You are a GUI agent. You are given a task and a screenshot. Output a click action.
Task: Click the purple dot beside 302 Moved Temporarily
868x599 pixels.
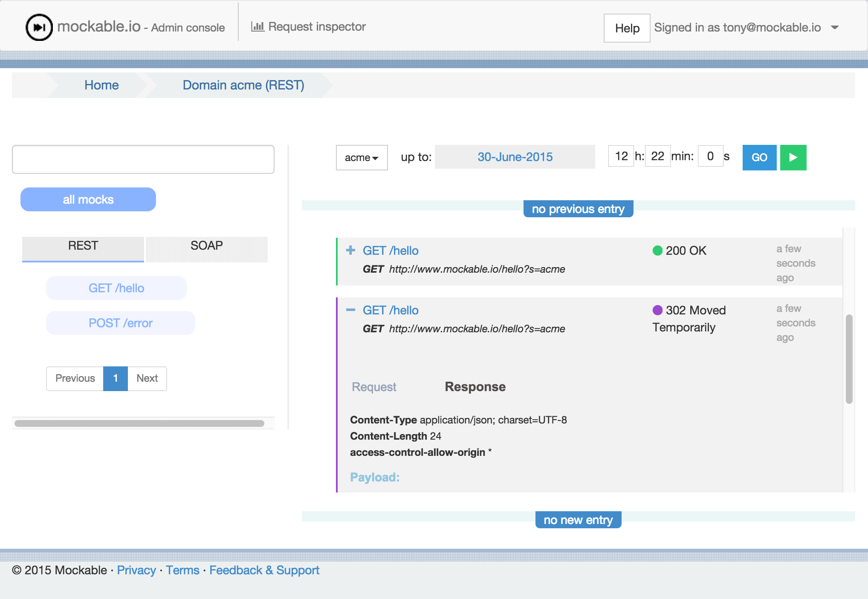click(x=657, y=310)
